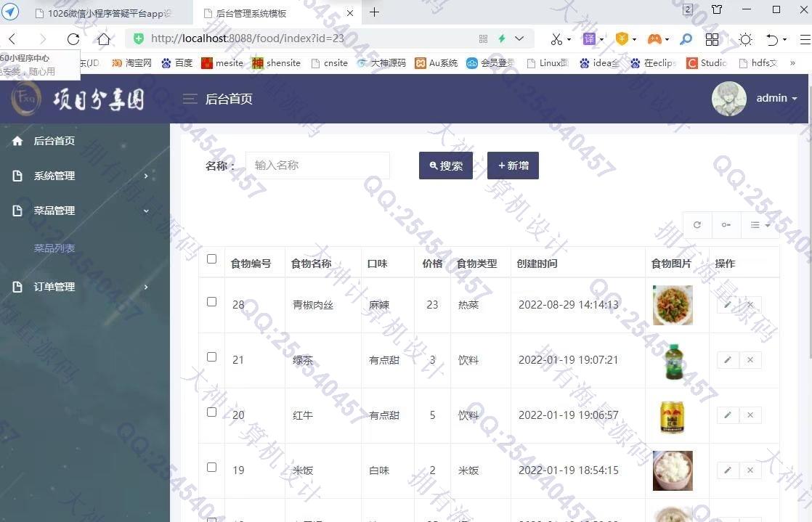Edit row 20 红牛 pencil icon
The image size is (812, 522).
click(728, 415)
